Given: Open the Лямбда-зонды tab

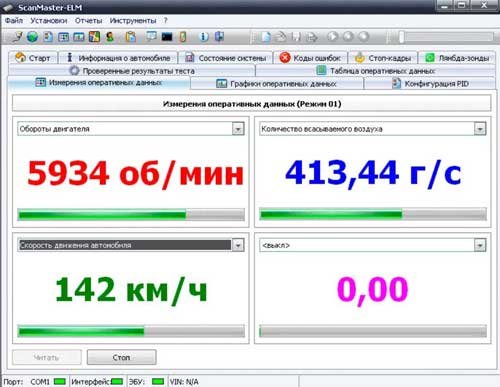Looking at the screenshot, I should click(x=457, y=58).
